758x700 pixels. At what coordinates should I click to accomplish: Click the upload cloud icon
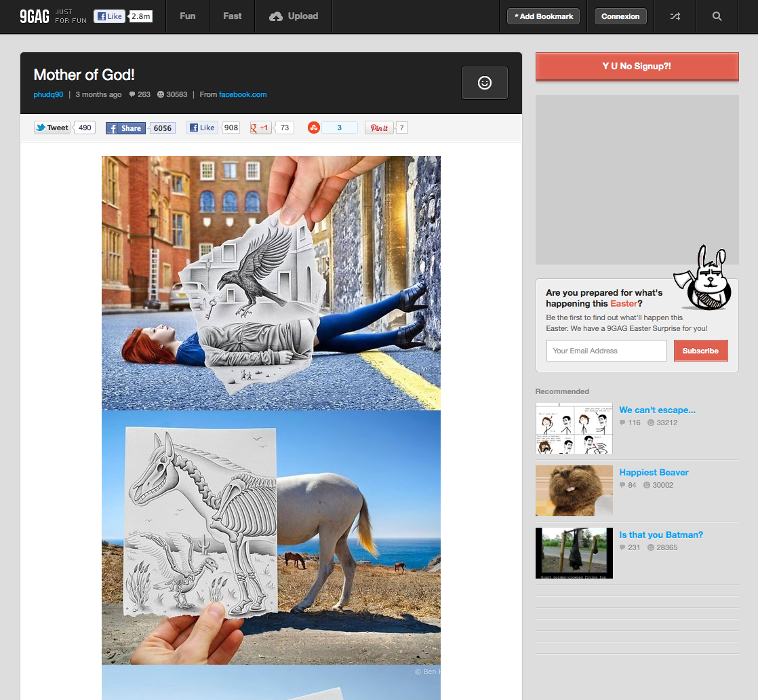[276, 16]
